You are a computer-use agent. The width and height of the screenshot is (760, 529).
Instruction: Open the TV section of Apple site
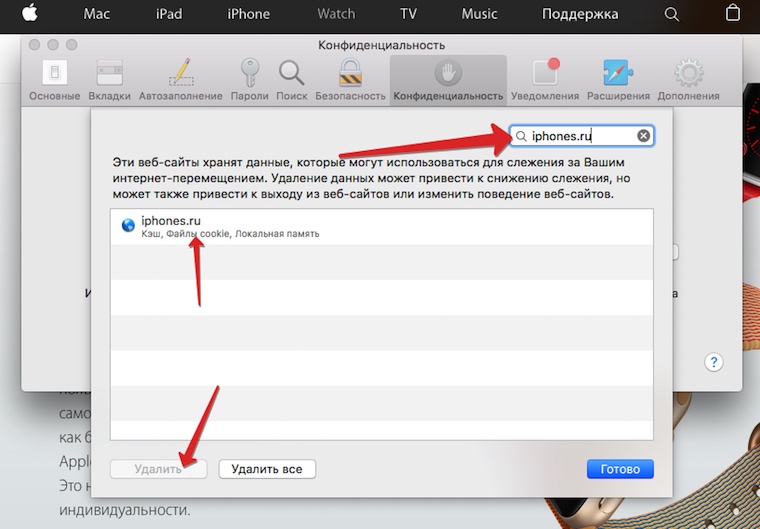(408, 14)
